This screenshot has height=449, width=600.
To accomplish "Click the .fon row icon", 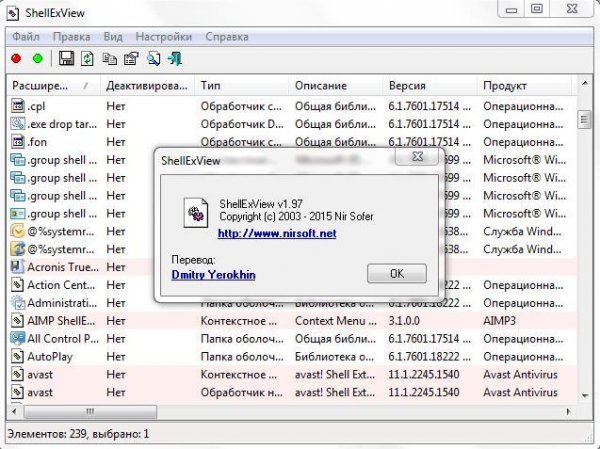I will pos(18,142).
